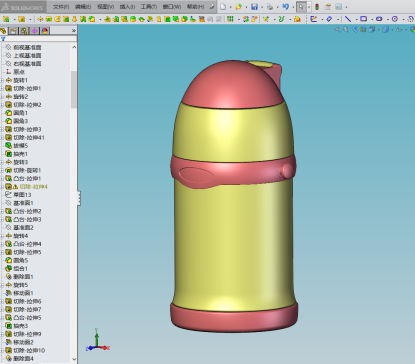The height and width of the screenshot is (364, 415).
Task: Click the Smart Dimension icon
Action: tap(329, 19)
